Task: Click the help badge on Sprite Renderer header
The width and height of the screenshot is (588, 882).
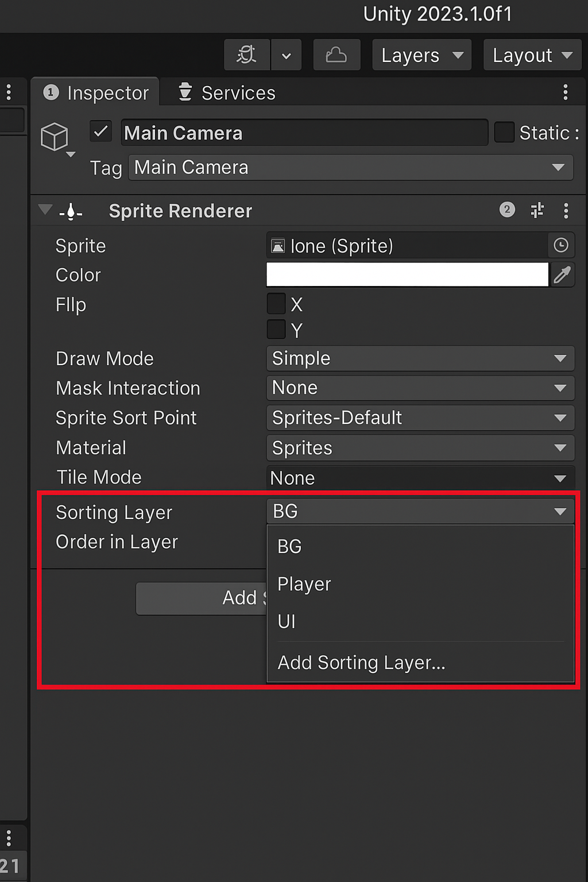Action: tap(507, 210)
